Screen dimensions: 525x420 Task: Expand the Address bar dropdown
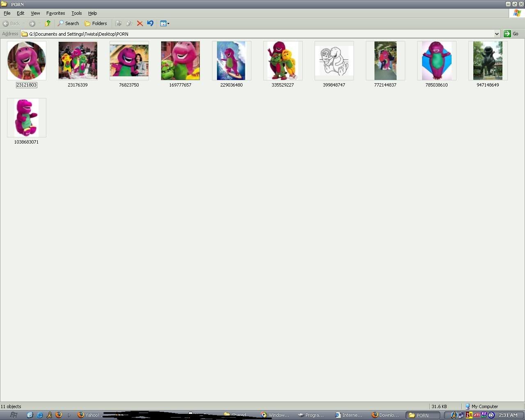tap(497, 34)
